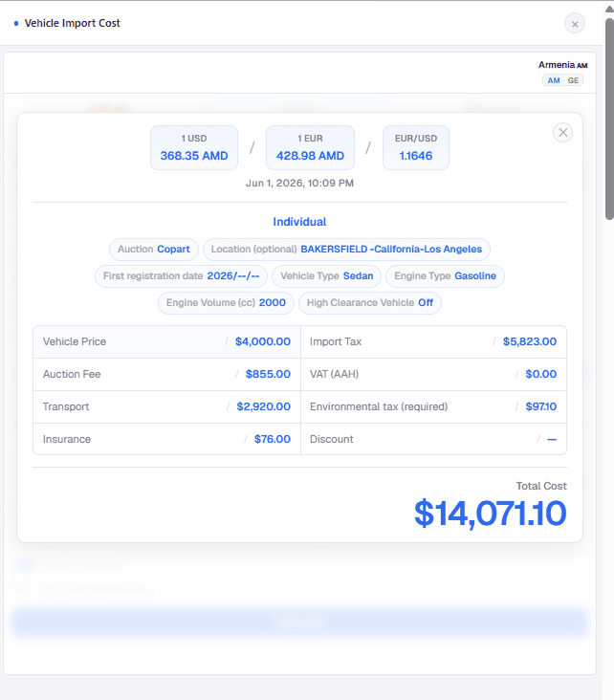
Task: Click the VAT (AAH) value $0.00
Action: click(540, 374)
